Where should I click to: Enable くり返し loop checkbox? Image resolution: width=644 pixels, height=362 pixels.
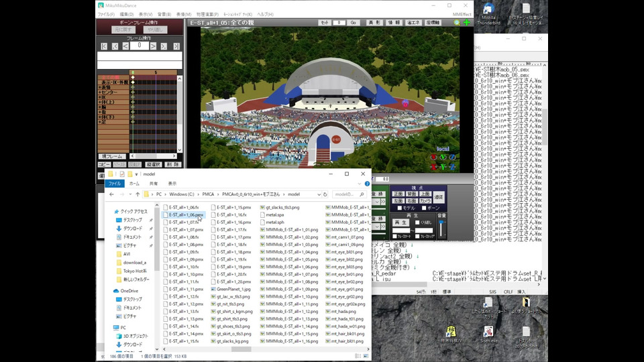417,223
